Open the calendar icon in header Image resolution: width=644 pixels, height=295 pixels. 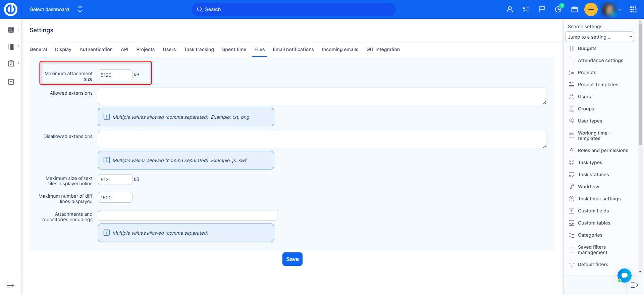(574, 9)
